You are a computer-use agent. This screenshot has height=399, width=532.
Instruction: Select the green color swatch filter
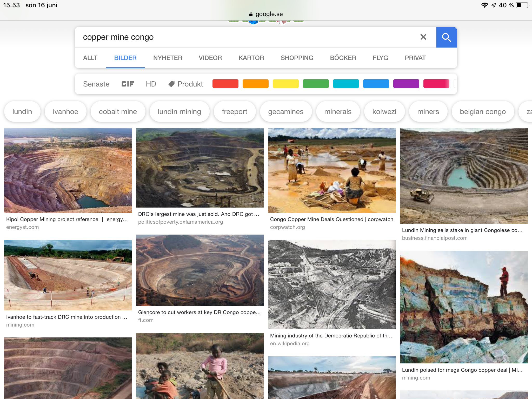pyautogui.click(x=316, y=84)
